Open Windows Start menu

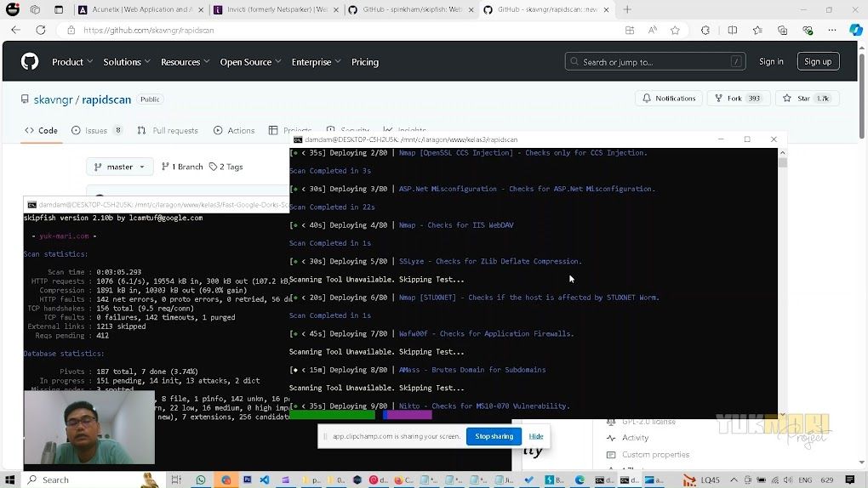[x=9, y=479]
